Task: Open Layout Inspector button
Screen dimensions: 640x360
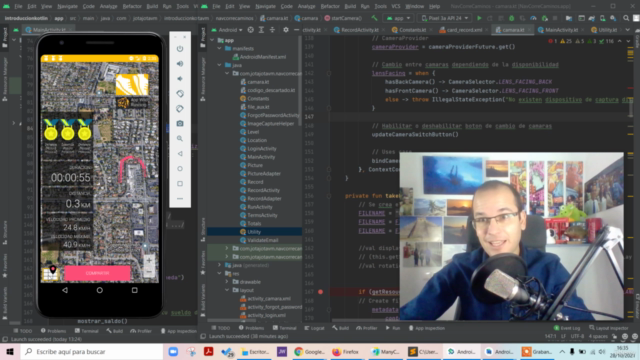Action: tap(609, 328)
